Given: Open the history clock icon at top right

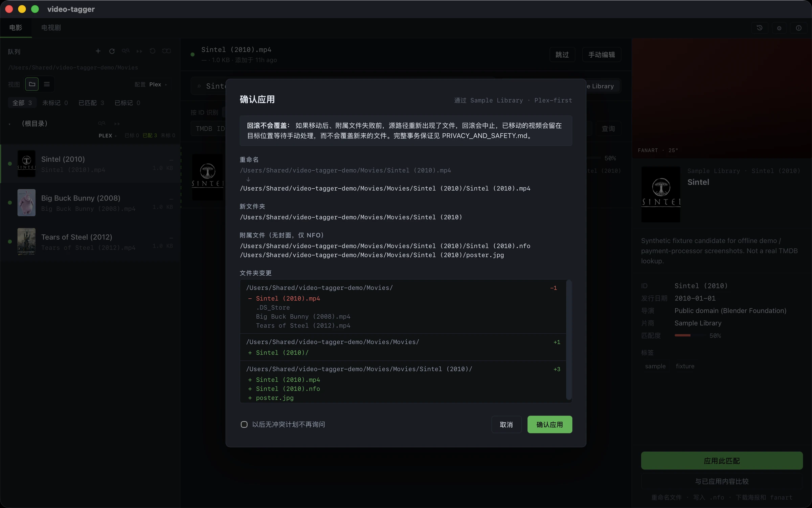Looking at the screenshot, I should (x=760, y=28).
